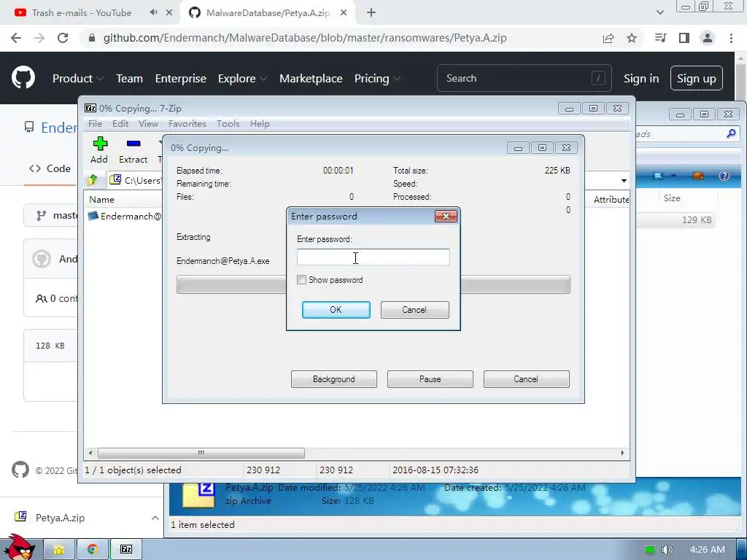Open Chrome three-dot menu
This screenshot has height=560, width=747.
click(x=731, y=38)
